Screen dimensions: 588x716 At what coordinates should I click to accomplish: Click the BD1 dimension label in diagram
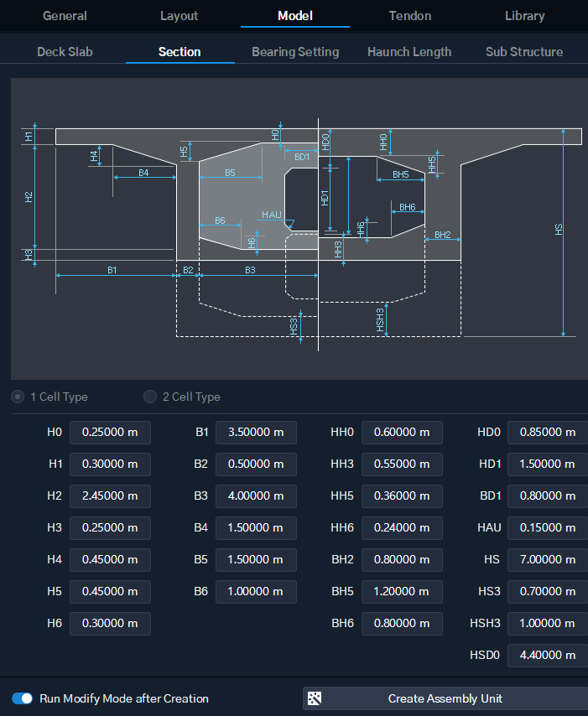(x=301, y=157)
